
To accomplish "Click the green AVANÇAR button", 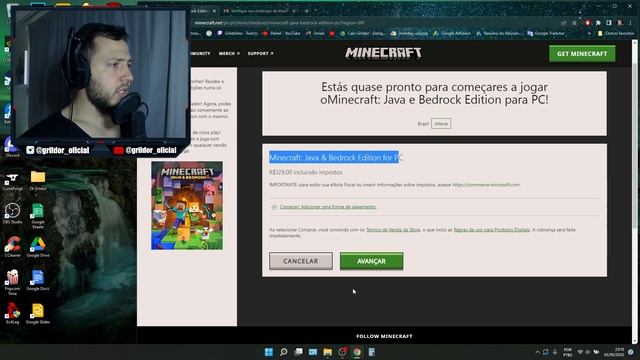I will pos(371,261).
